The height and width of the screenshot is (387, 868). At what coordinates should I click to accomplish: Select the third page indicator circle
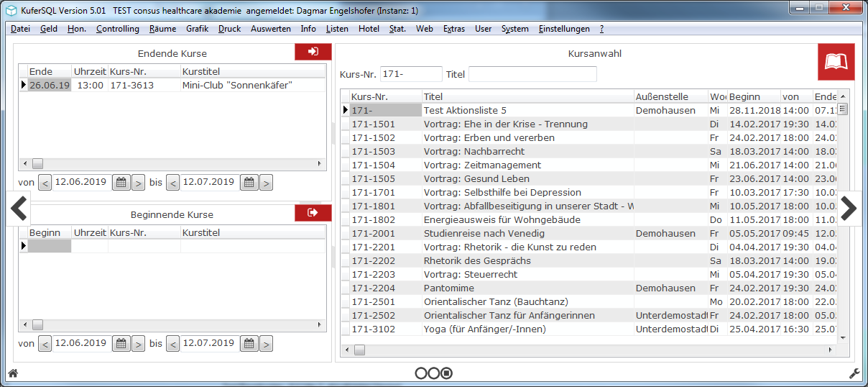point(446,373)
